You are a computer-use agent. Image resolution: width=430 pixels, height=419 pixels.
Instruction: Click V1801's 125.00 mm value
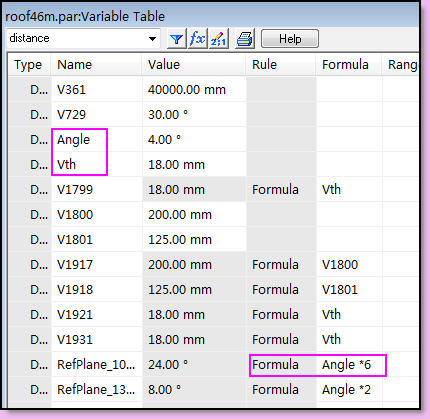pyautogui.click(x=194, y=240)
